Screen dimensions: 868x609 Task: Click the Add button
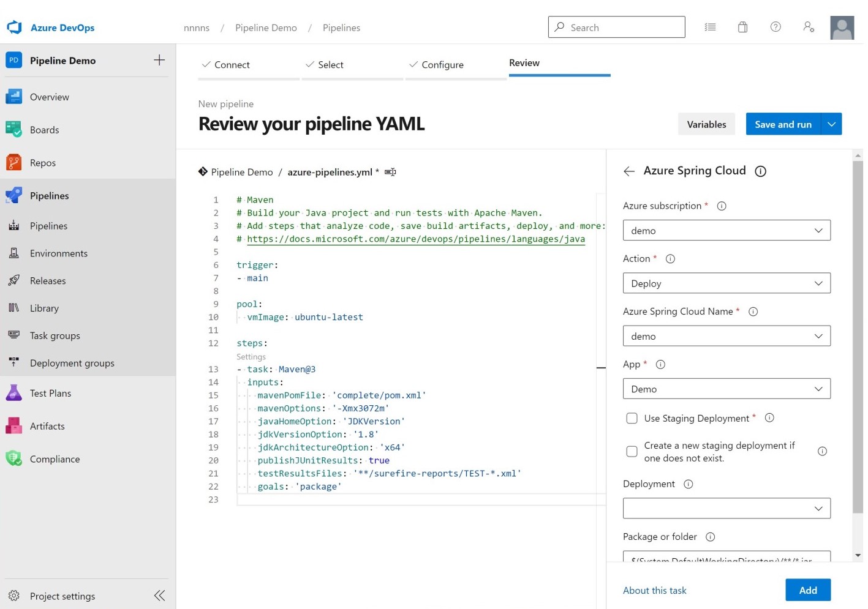point(808,590)
